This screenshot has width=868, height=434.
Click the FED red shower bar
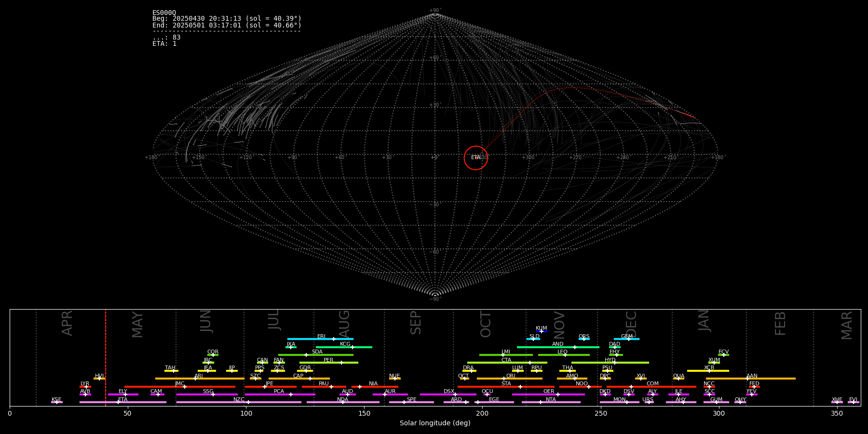coord(754,387)
